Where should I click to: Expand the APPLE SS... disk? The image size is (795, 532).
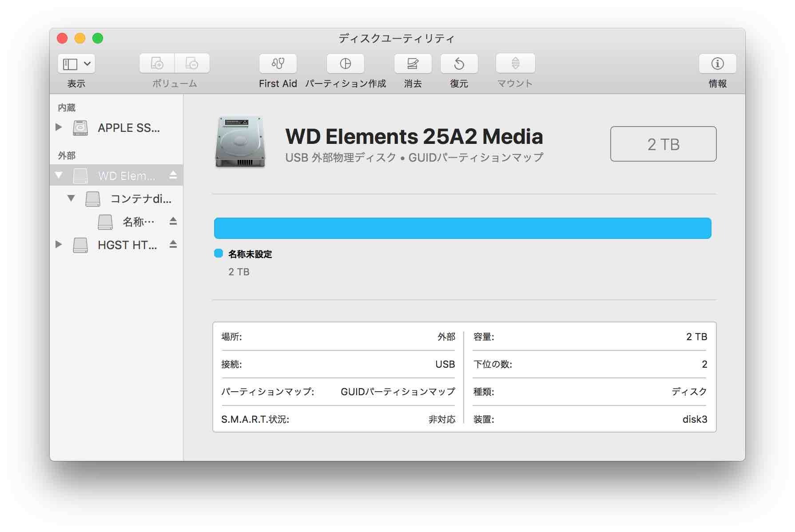pyautogui.click(x=59, y=127)
